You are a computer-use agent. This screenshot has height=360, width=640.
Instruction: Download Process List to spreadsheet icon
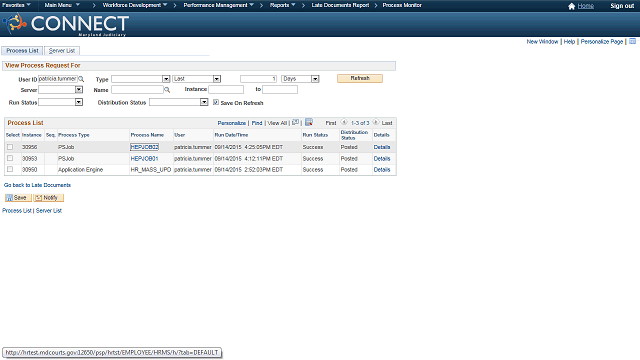coord(309,122)
